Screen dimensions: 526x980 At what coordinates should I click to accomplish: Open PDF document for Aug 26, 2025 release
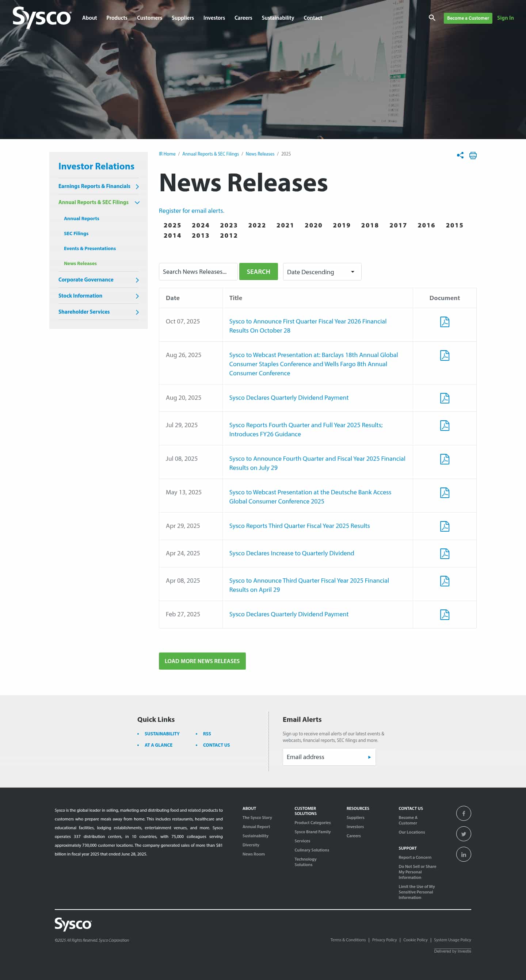(x=445, y=355)
